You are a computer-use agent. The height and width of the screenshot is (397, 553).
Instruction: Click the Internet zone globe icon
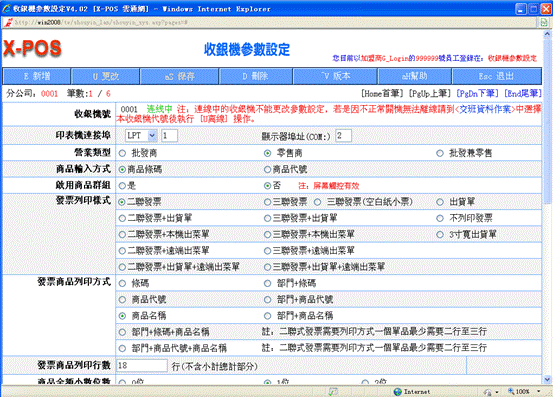[397, 391]
